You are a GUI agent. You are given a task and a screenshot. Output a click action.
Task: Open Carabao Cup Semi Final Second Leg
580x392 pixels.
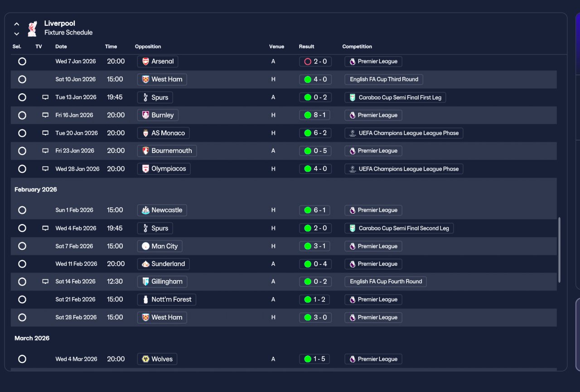tap(399, 228)
